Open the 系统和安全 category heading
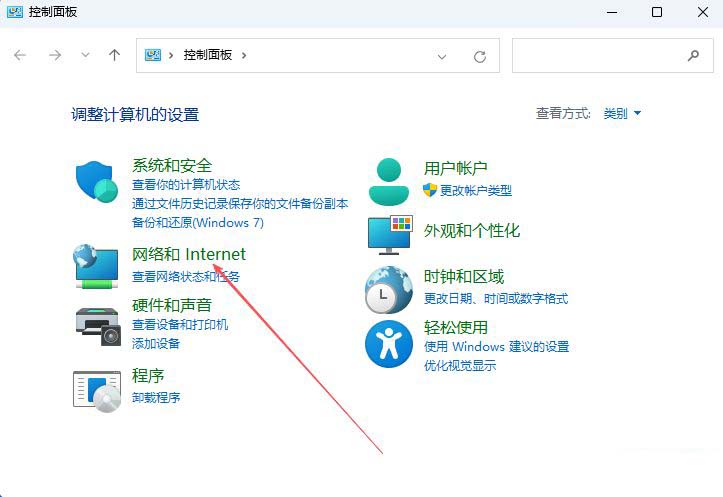723x497 pixels. point(172,166)
